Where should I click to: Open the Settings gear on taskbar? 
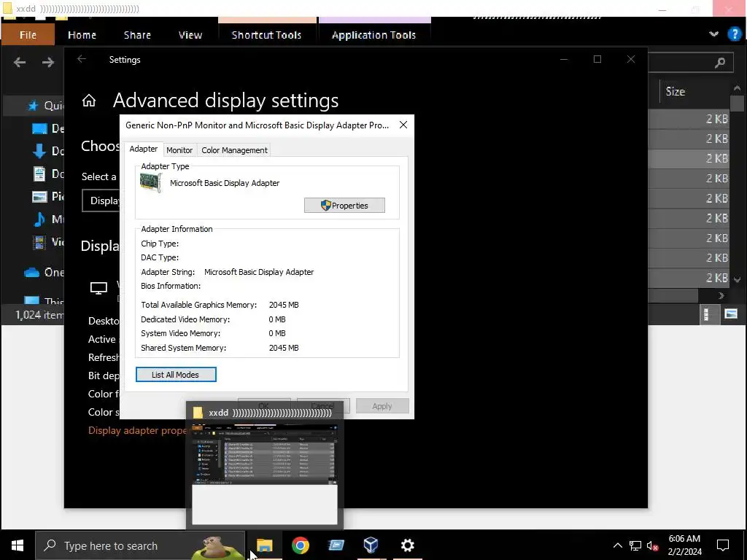point(407,545)
